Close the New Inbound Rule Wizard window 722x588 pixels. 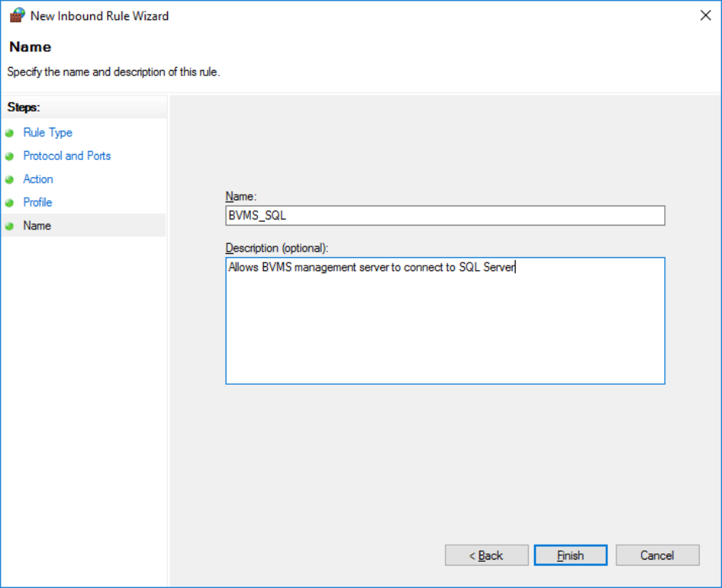pos(705,15)
